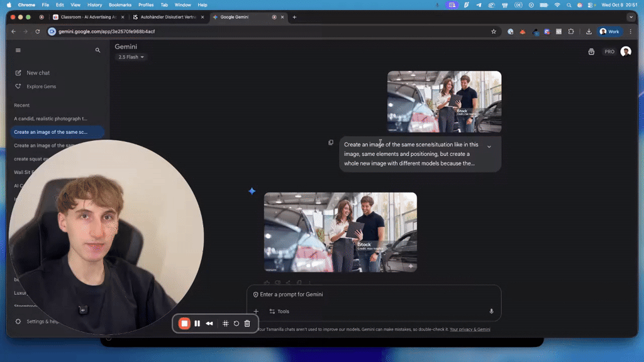644x362 pixels.
Task: Reload the page
Action: [x=37, y=31]
